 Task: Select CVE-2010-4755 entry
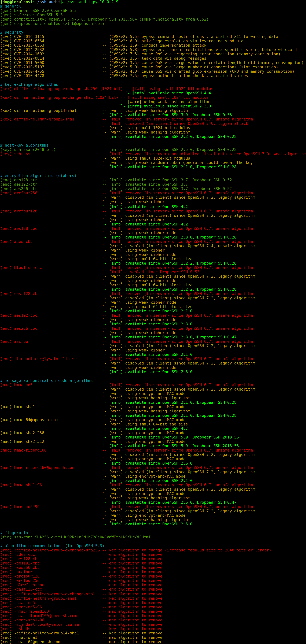(147, 72)
